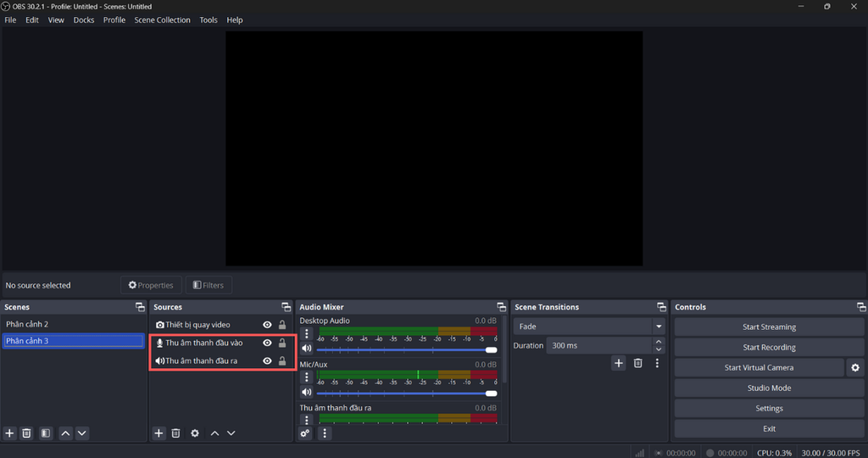Toggle visibility of Thu âm thanh đầu vào
This screenshot has height=458, width=868.
(267, 343)
